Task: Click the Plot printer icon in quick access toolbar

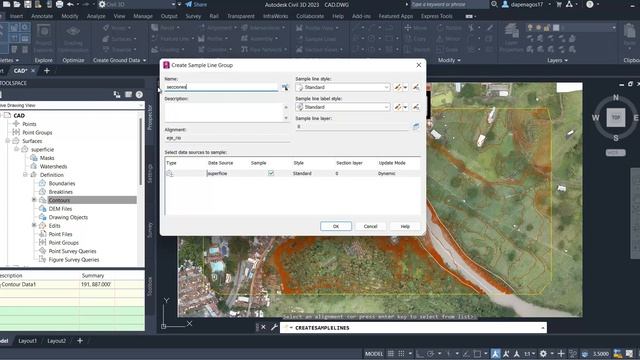Action: click(59, 4)
